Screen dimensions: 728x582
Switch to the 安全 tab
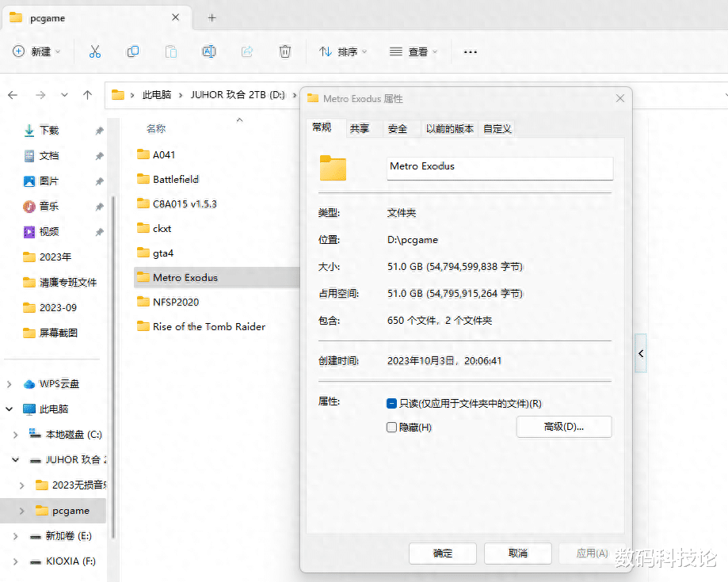398,128
